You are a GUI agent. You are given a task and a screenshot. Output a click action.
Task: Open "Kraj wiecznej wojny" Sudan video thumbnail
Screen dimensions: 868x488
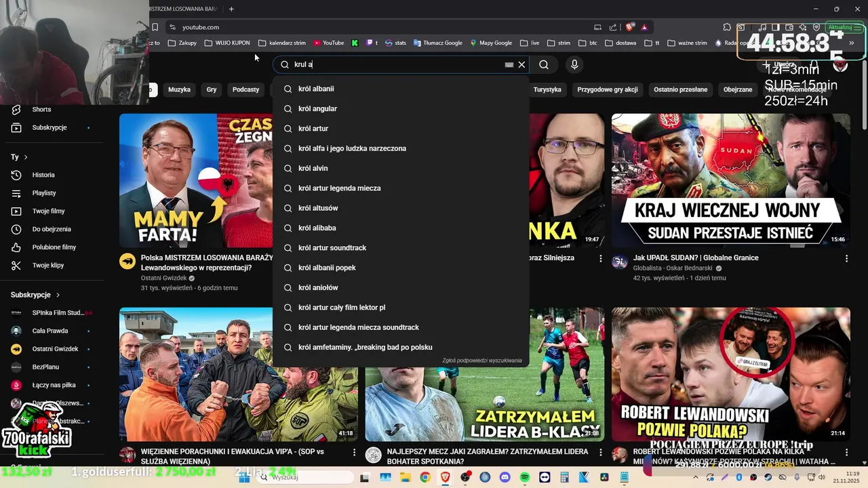pyautogui.click(x=731, y=180)
